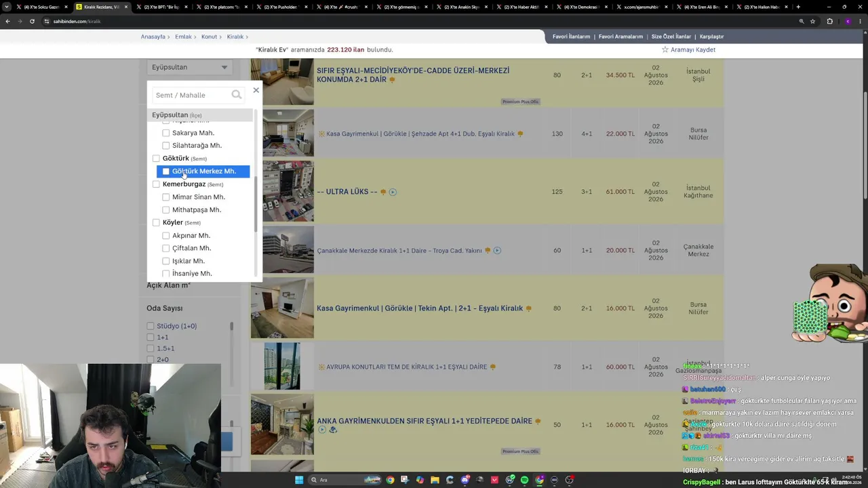Select the Köyler (Semt) checkbox
This screenshot has height=488, width=868.
(156, 222)
